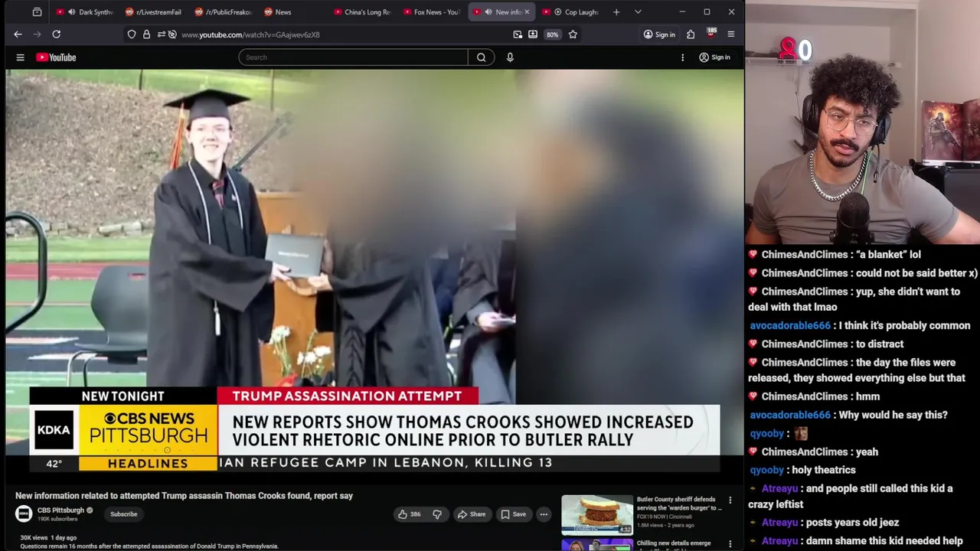Image resolution: width=980 pixels, height=551 pixels.
Task: Click video title New information related to attempted
Action: pyautogui.click(x=184, y=496)
